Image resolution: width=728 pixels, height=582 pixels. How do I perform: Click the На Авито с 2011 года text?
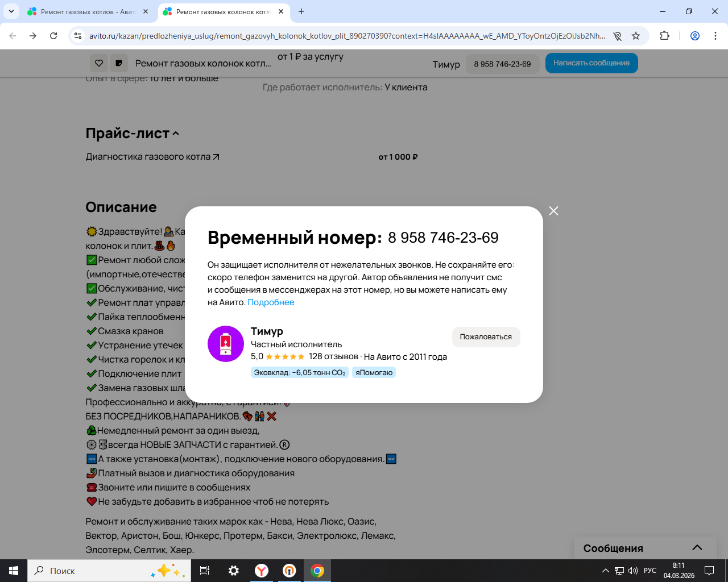pyautogui.click(x=406, y=357)
